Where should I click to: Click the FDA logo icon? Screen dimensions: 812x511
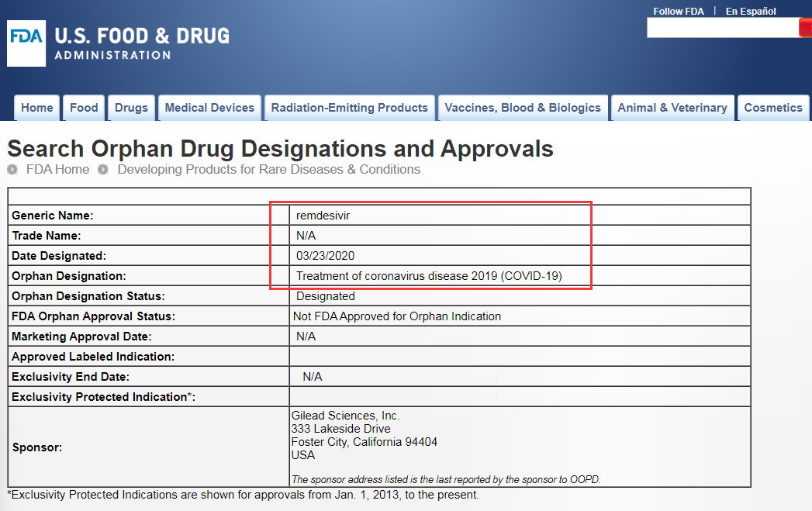(26, 43)
